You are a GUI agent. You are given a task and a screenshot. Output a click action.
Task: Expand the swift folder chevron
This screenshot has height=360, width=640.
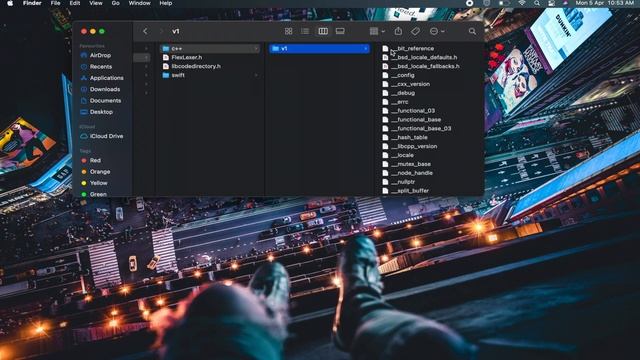[x=256, y=75]
